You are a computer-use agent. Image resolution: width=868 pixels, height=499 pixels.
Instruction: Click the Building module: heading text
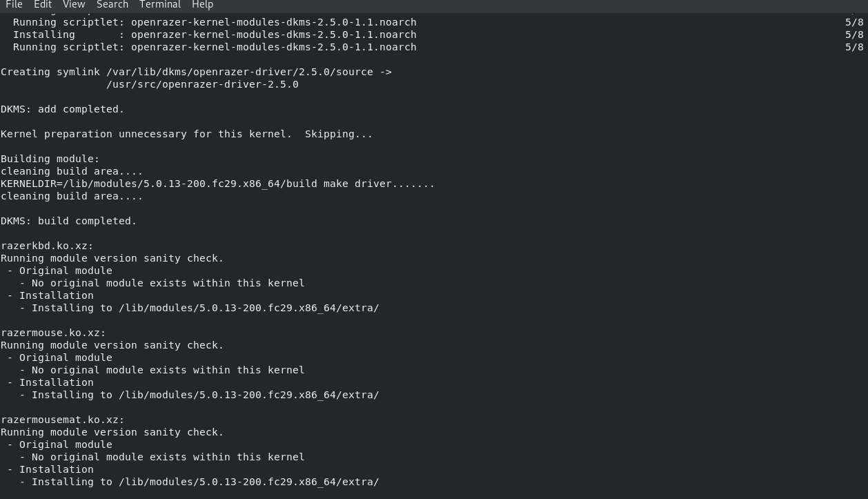pos(50,158)
